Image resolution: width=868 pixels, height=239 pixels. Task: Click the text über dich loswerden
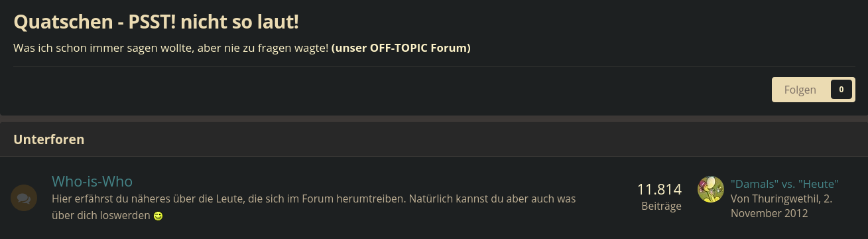pos(101,216)
